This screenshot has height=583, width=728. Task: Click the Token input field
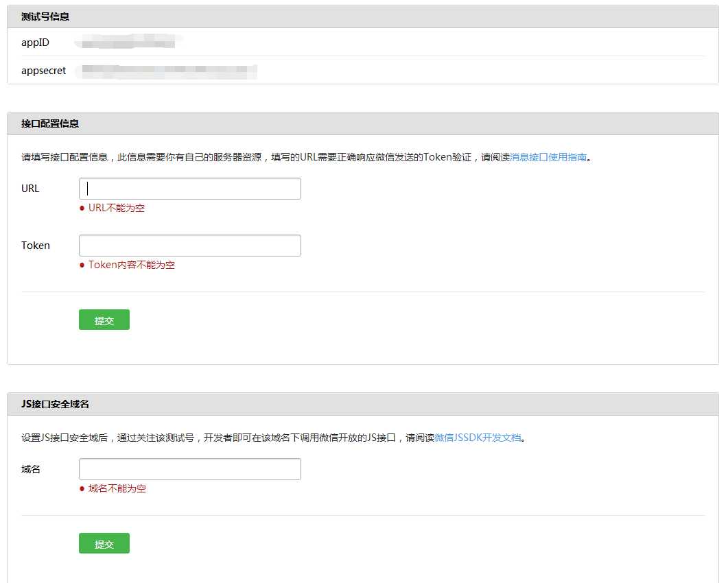190,246
